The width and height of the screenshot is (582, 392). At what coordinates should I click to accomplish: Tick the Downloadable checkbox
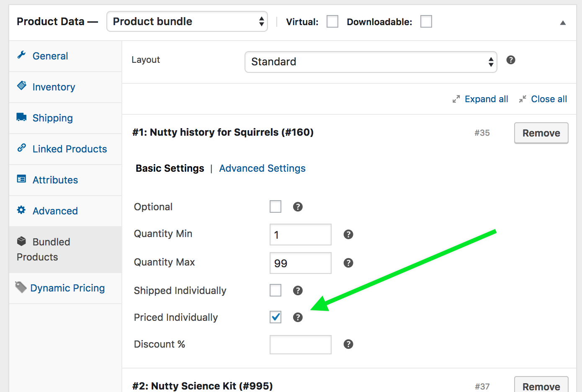pyautogui.click(x=426, y=21)
